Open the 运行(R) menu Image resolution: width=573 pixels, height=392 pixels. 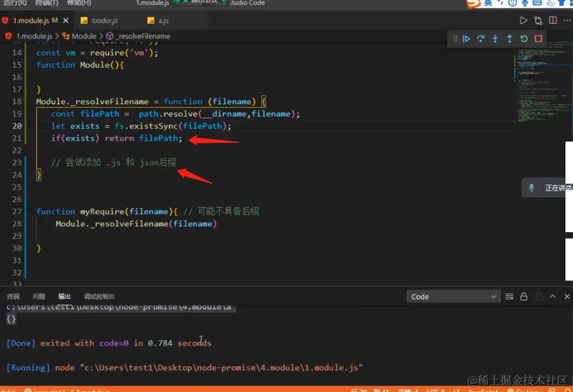click(x=15, y=3)
